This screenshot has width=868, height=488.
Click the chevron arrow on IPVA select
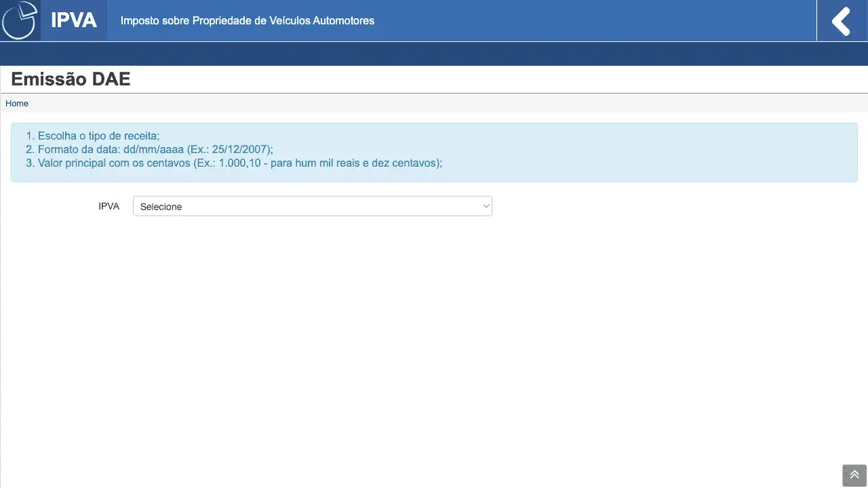pos(486,206)
